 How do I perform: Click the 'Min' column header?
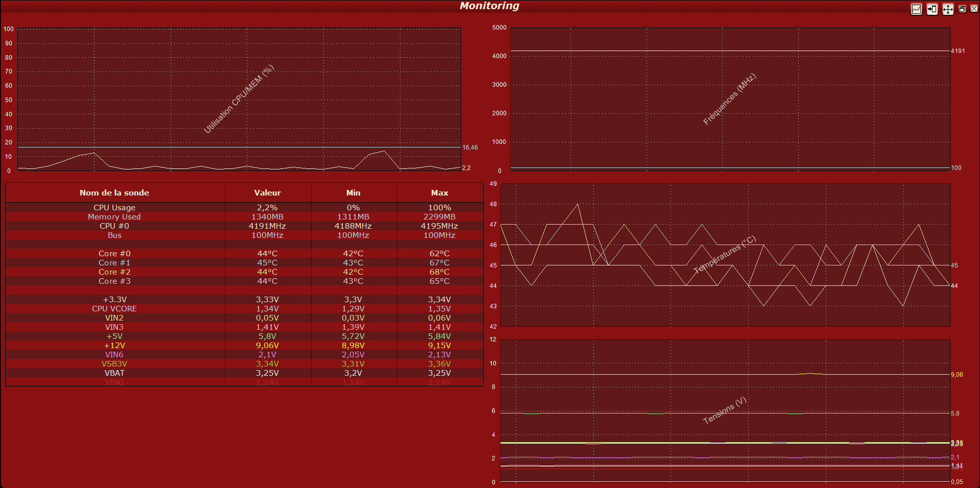tap(353, 193)
